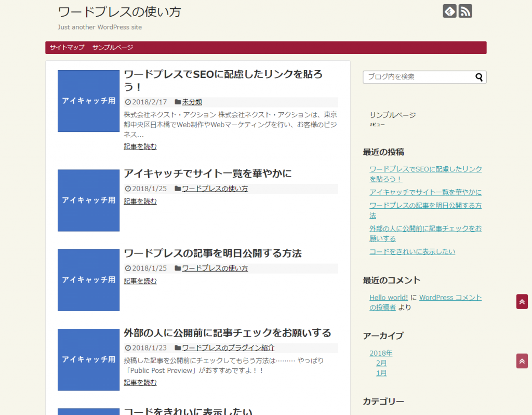Open post title 外部の人に公開前に記事チェックをお願いする
Viewport: 532px width, 415px height.
coord(228,332)
